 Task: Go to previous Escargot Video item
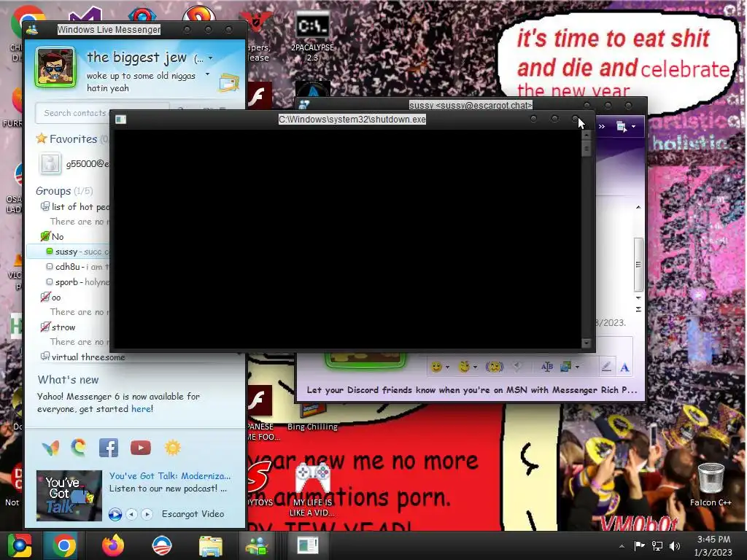[x=132, y=514]
